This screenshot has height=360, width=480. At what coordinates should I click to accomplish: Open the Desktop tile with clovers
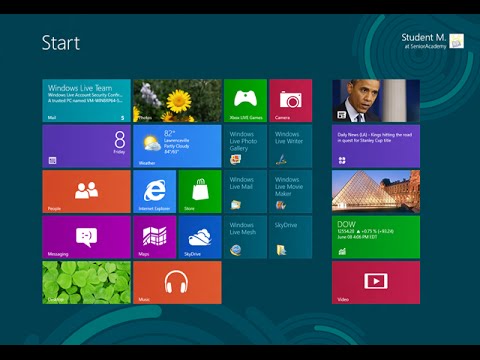(86, 282)
